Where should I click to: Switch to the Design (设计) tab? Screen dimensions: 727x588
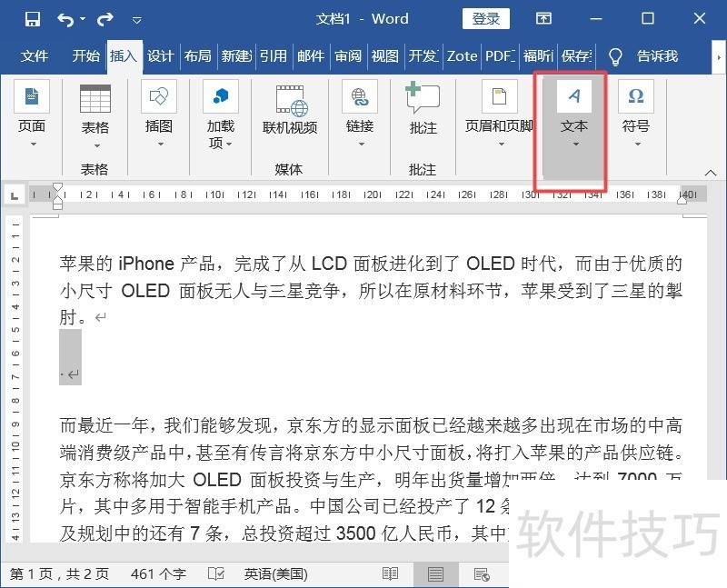click(160, 56)
